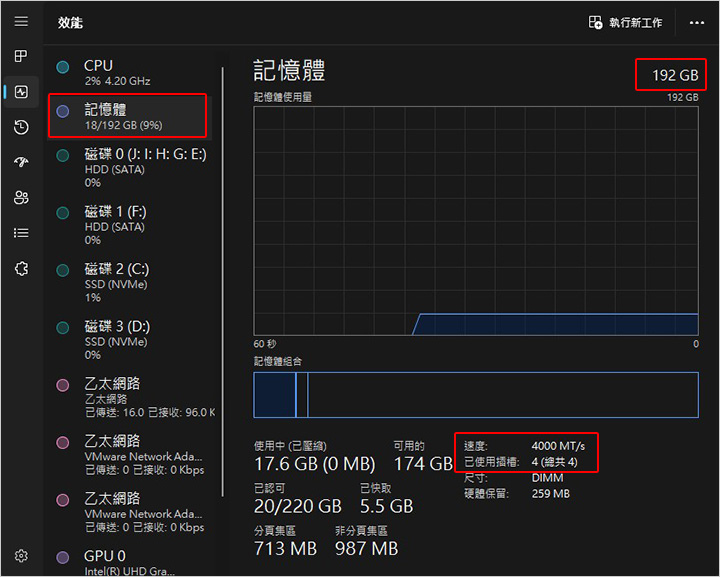Click the 259 MB hardware reserved value

[551, 494]
